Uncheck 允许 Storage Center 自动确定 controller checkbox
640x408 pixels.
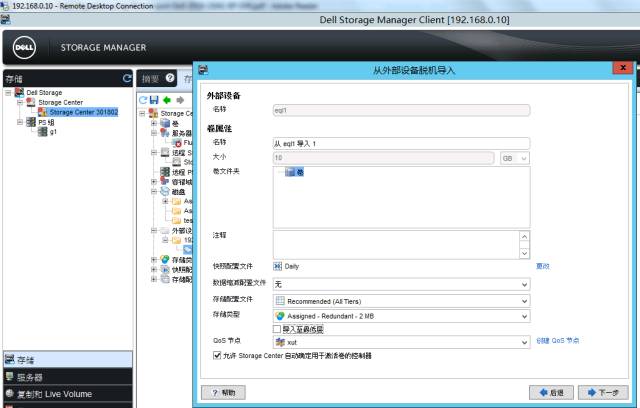(217, 355)
